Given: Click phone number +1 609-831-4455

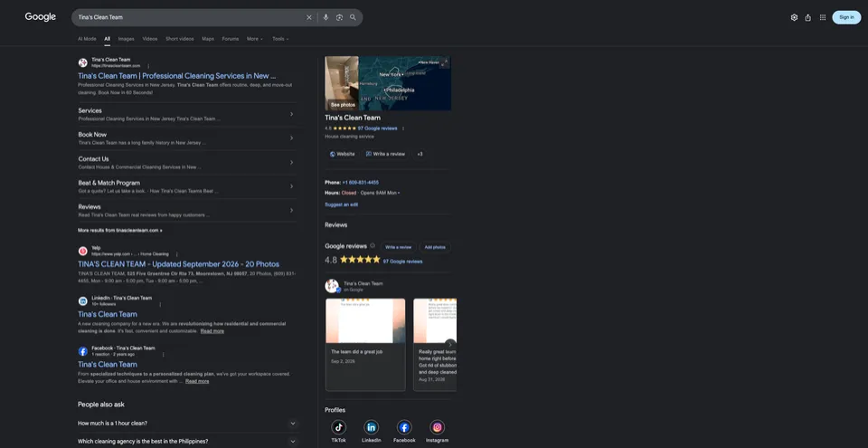Looking at the screenshot, I should tap(361, 183).
